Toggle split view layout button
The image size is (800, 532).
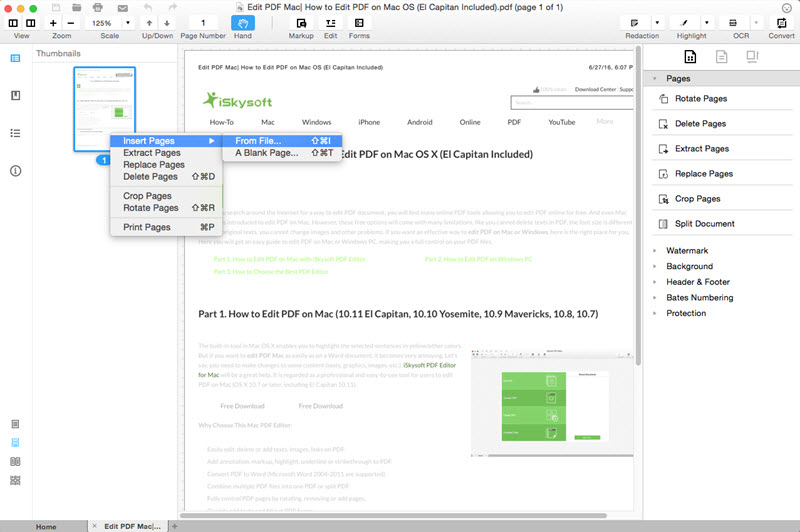[x=31, y=23]
